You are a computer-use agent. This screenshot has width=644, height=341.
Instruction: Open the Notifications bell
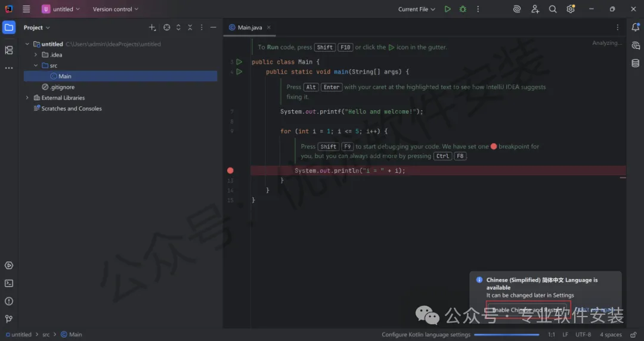[636, 27]
